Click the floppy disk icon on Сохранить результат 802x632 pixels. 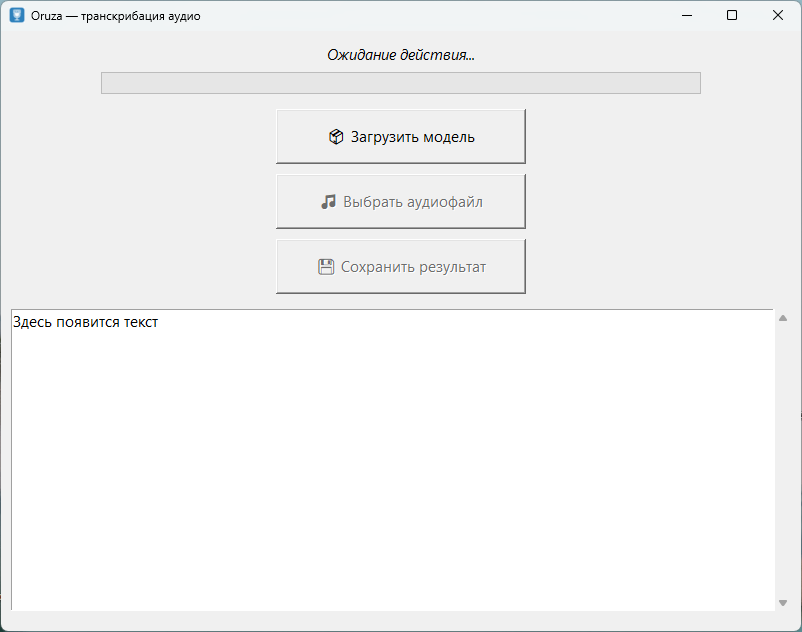325,267
